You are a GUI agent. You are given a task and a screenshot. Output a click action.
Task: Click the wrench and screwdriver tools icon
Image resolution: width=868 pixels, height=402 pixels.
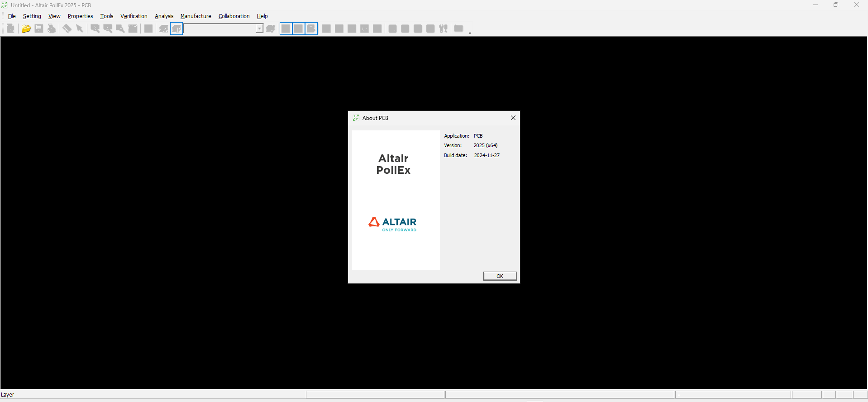pyautogui.click(x=444, y=29)
